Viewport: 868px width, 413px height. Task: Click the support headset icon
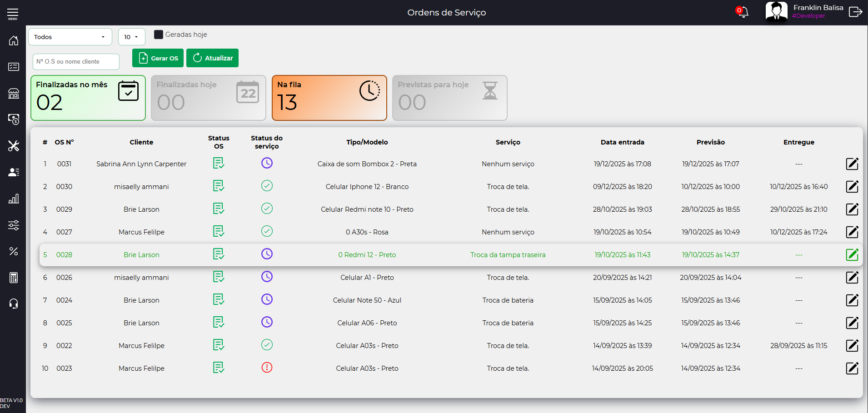(x=14, y=304)
